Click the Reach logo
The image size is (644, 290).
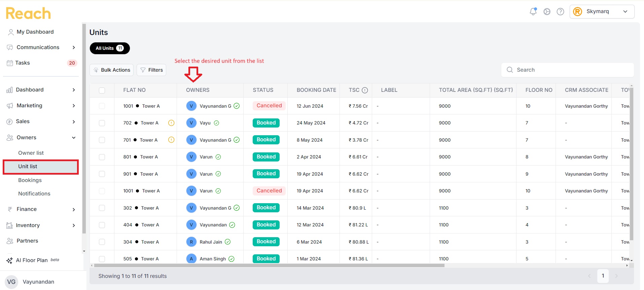[28, 13]
